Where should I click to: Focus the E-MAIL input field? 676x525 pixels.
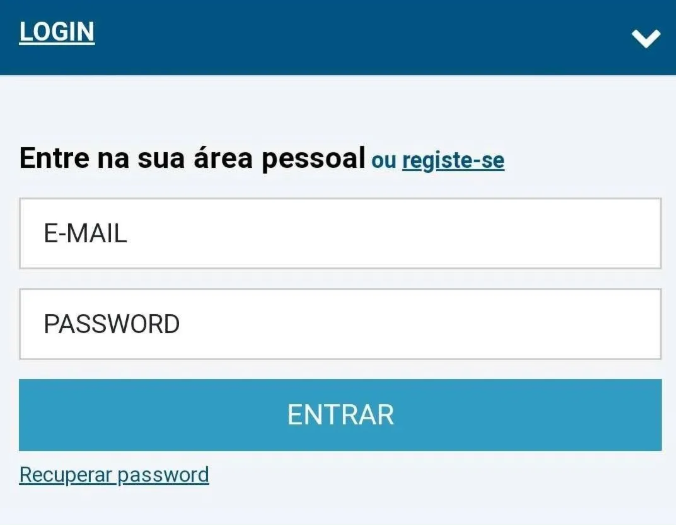340,233
